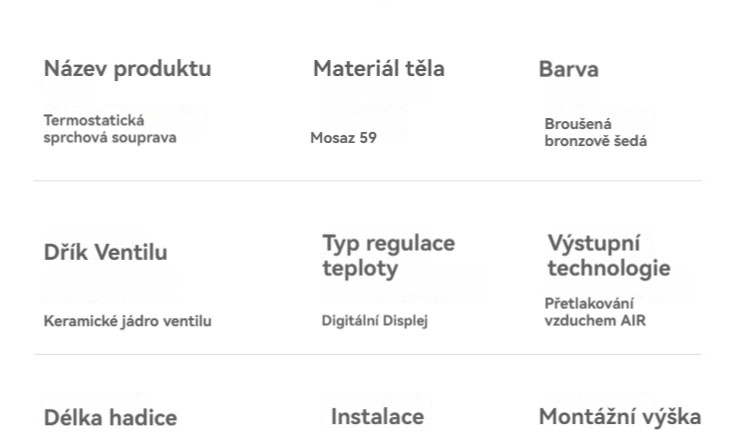Screen dimensions: 750x432
Task: Click the divider line below the second row
Action: (x=367, y=354)
